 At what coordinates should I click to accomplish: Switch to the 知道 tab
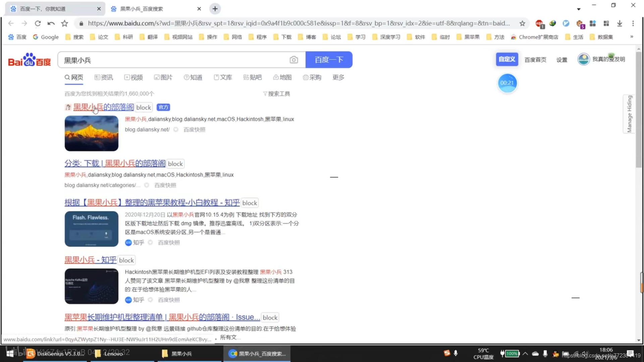(193, 77)
